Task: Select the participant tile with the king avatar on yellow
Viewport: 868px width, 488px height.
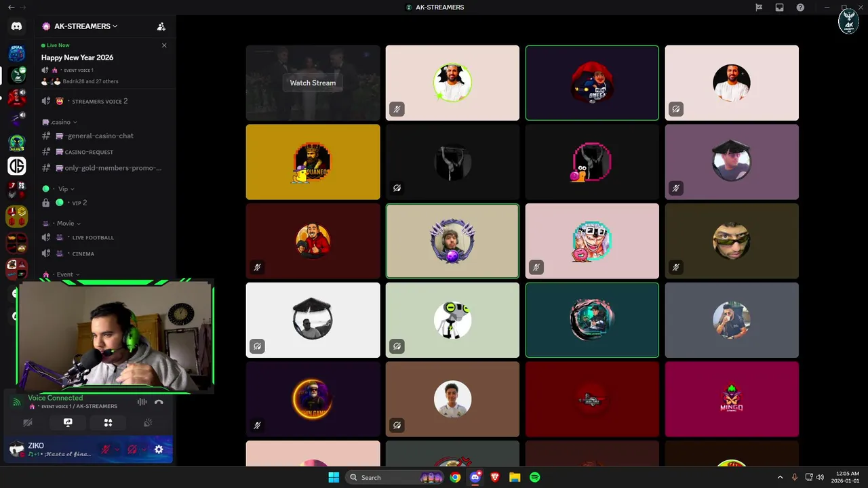Action: point(313,162)
